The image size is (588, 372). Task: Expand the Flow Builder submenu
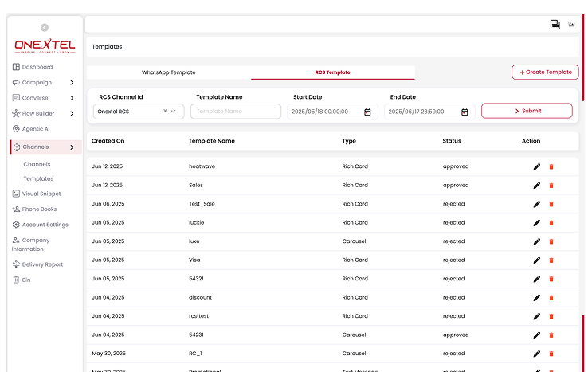pyautogui.click(x=72, y=113)
